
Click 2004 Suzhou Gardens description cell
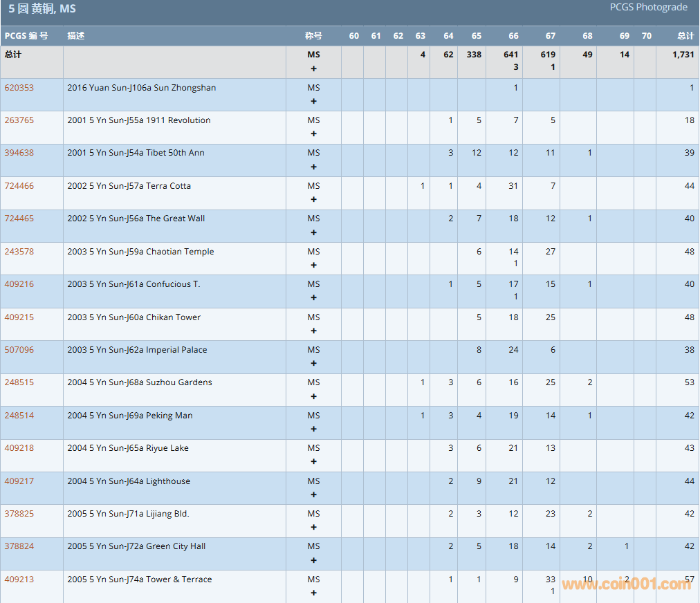140,382
